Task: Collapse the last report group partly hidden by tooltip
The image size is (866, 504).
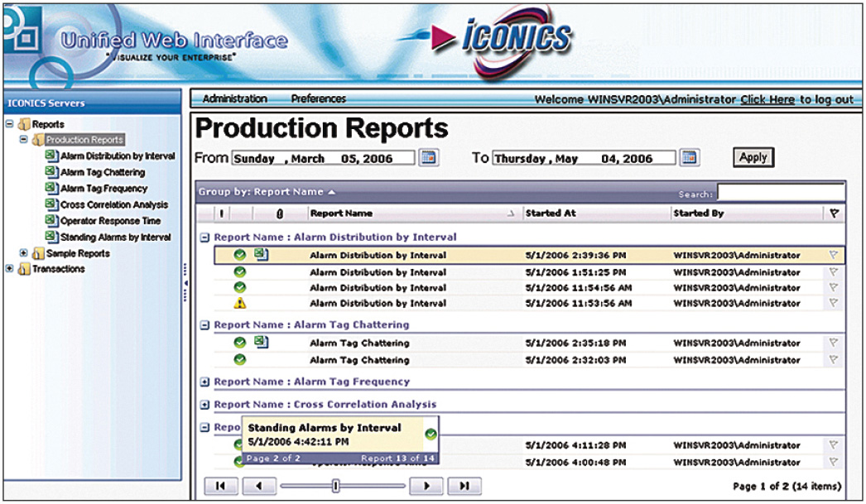Action: point(204,427)
